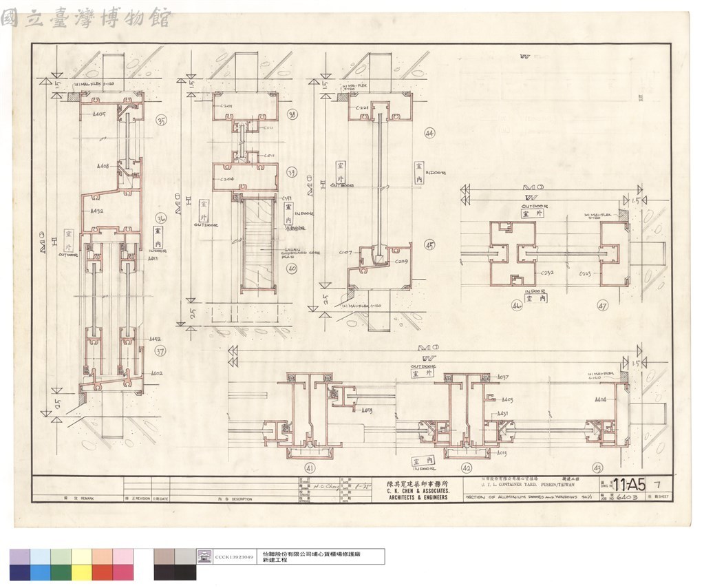The width and height of the screenshot is (704, 588).
Task: Click circled detail marker 44
Action: (429, 133)
